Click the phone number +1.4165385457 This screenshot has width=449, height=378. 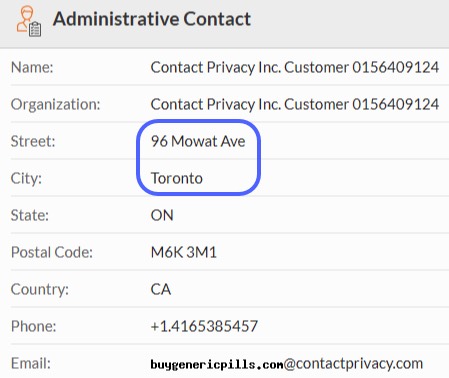204,326
